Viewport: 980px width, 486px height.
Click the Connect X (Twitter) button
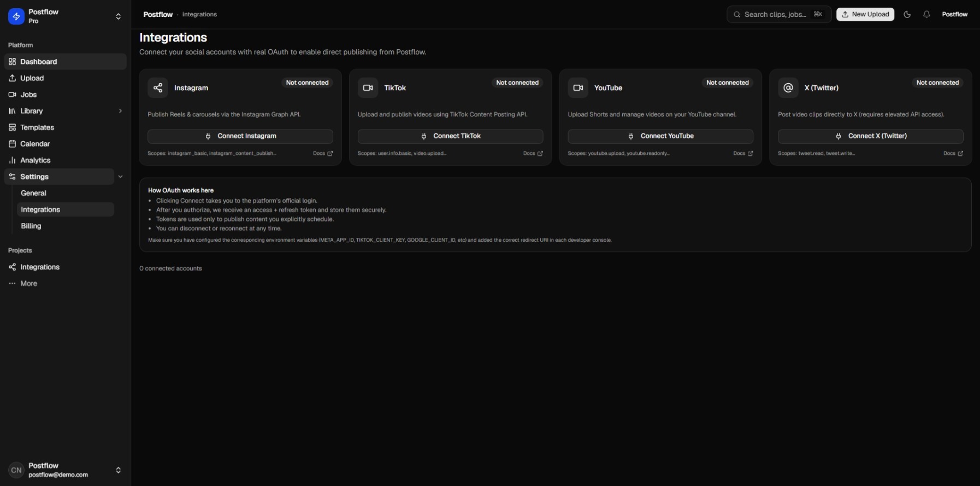(871, 136)
